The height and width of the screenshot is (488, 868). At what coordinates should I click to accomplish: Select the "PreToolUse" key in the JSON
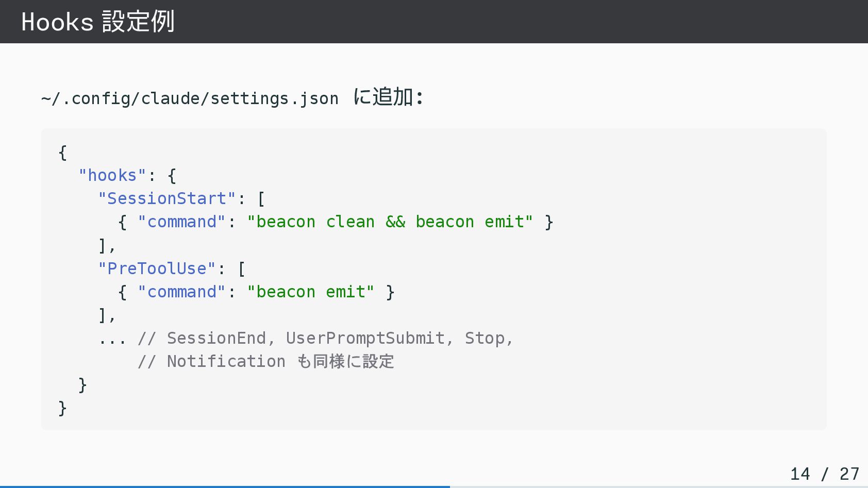coord(157,268)
